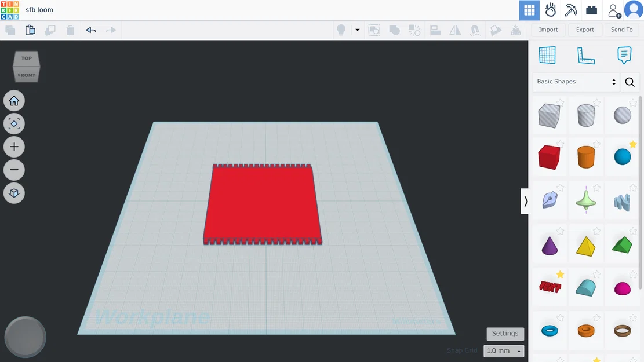Click the Tinkercad logo
This screenshot has width=644, height=362.
click(10, 10)
